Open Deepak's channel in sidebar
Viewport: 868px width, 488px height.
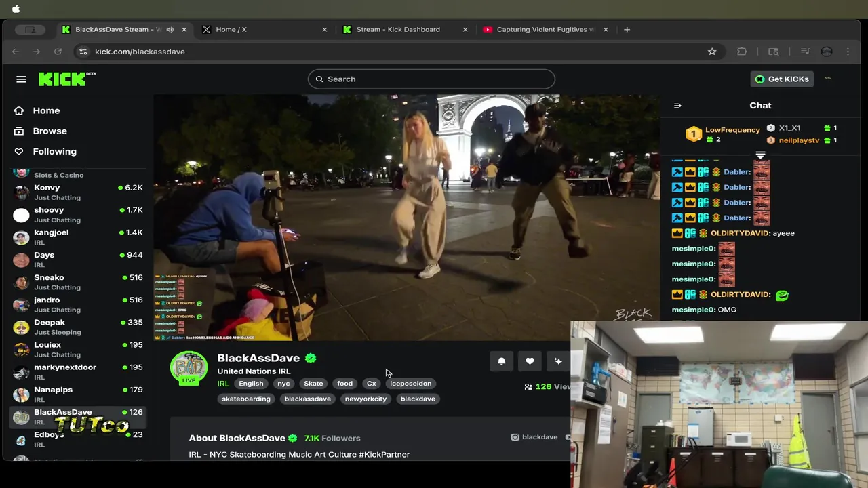point(79,327)
